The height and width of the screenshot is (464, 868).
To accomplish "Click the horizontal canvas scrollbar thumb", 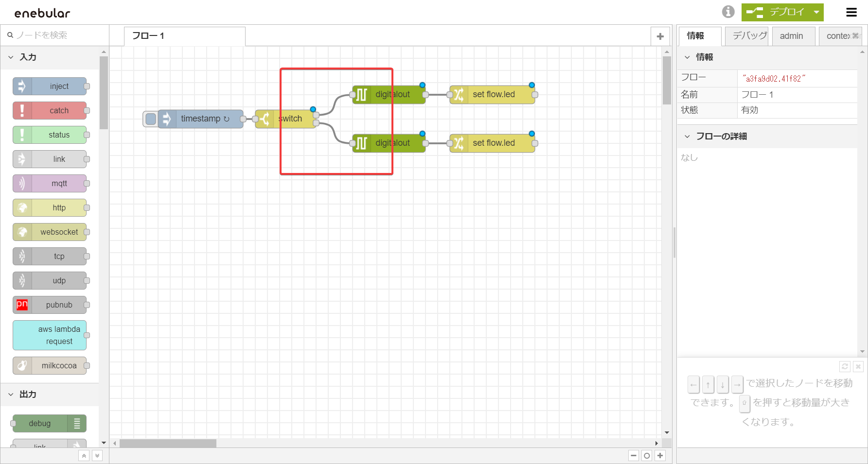I will [x=168, y=443].
